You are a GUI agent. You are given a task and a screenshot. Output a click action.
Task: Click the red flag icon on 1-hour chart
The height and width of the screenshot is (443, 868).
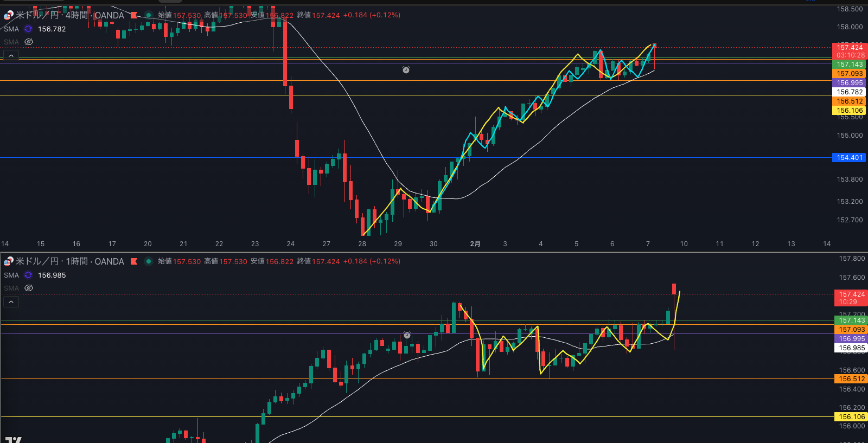(134, 261)
